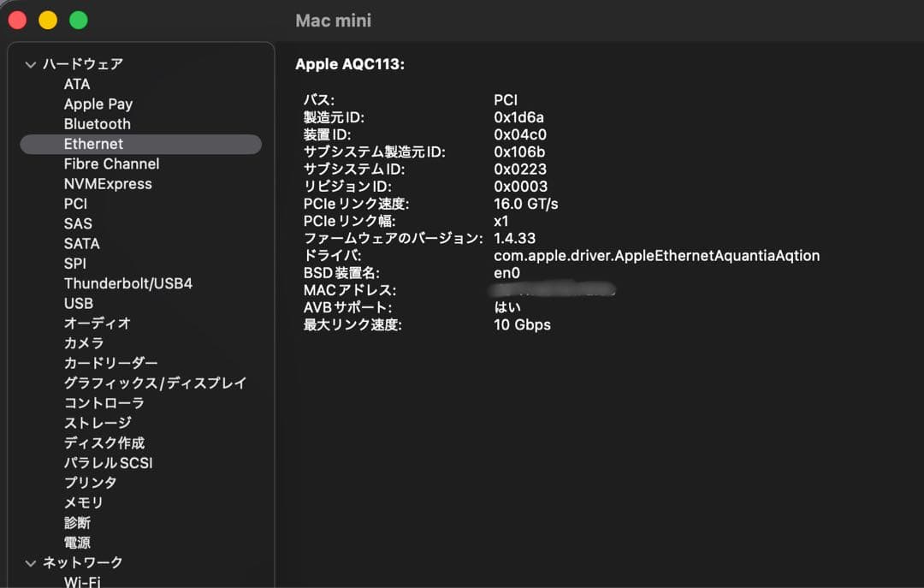Click the リビジョン ID value 0x0003
Viewport: 924px width, 588px height.
(520, 187)
